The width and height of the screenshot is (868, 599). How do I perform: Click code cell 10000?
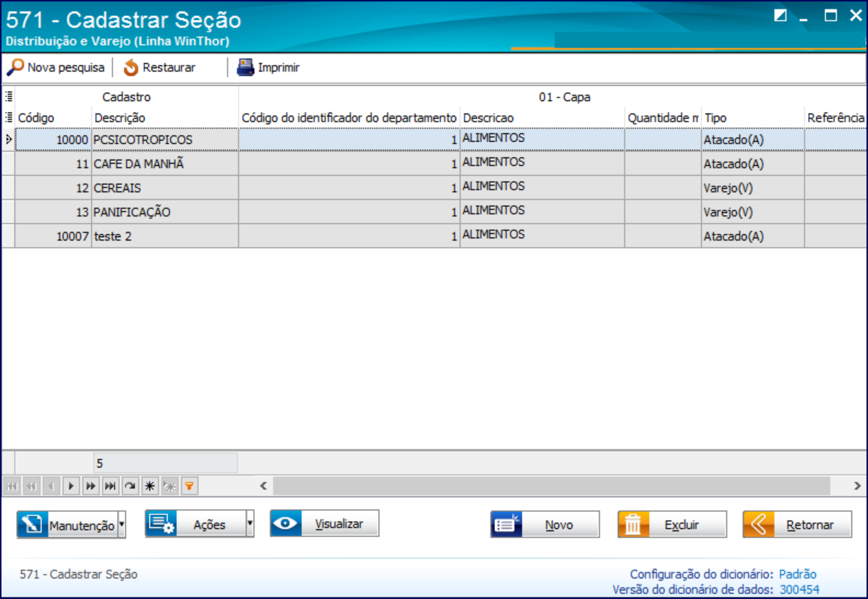[53, 140]
